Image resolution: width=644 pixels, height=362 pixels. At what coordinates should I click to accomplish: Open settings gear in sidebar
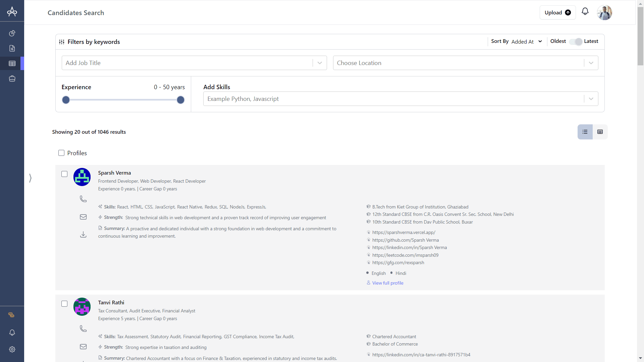click(12, 349)
